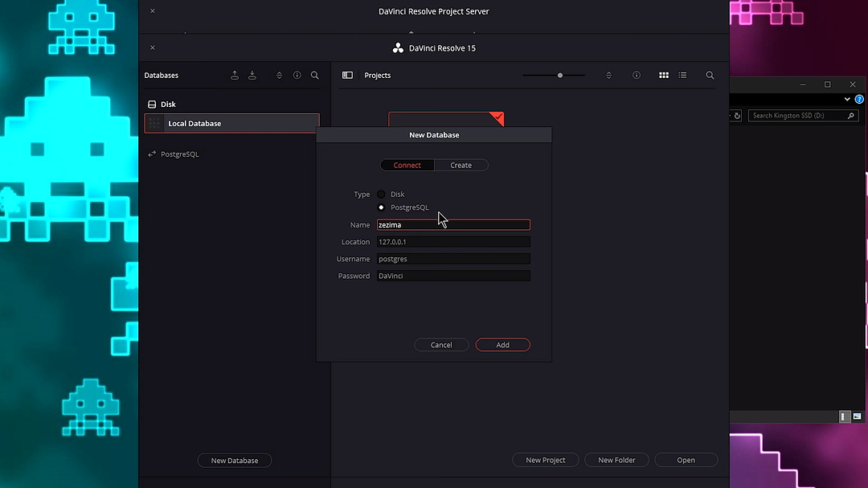Select the Disk type radio button
The height and width of the screenshot is (488, 868).
(x=382, y=195)
